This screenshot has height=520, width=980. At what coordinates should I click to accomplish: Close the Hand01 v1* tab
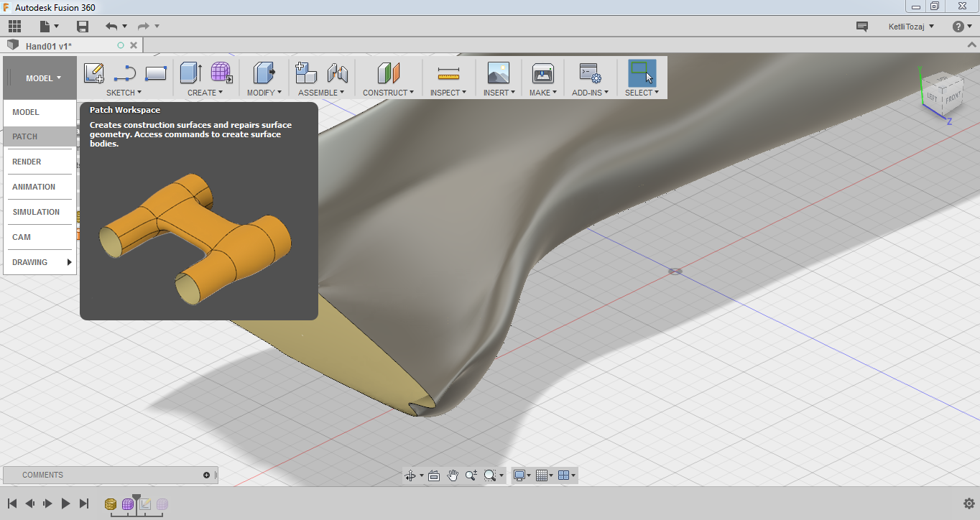point(133,45)
